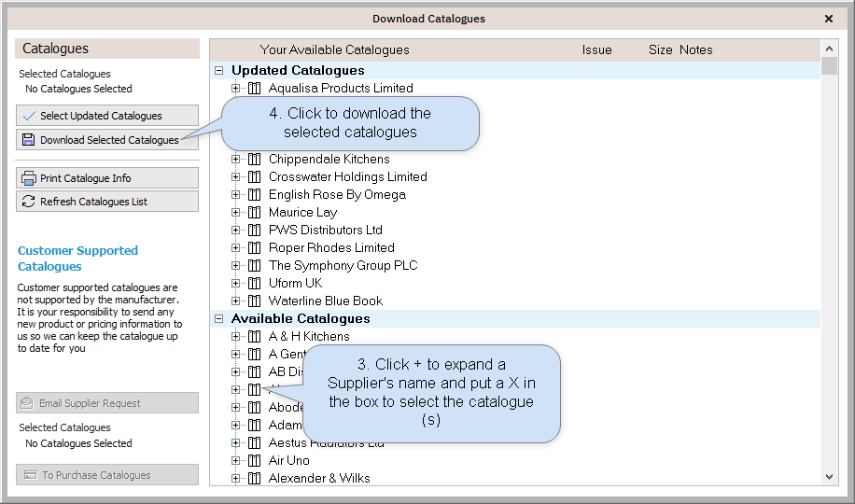Expand The Symphony Group PLC supplier
Viewport: 855px width, 504px height.
(235, 266)
